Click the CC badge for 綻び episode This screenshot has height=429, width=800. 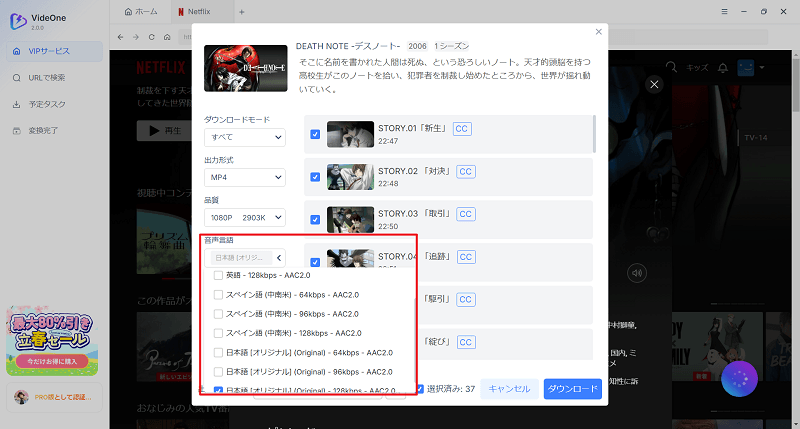[466, 342]
